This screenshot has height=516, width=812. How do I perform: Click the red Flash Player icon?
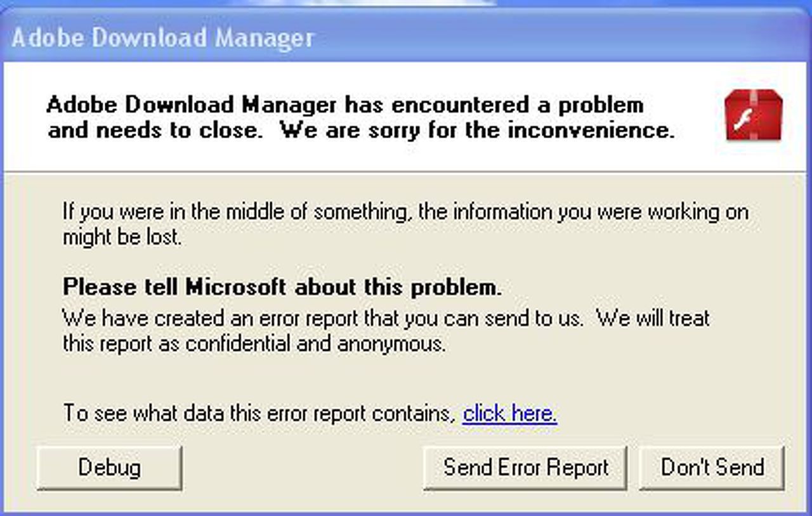tap(753, 115)
